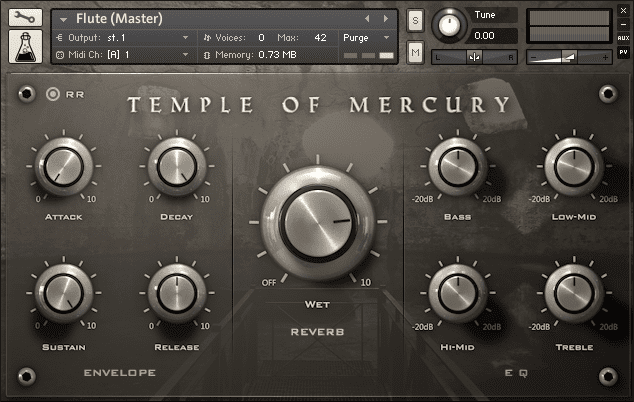
Task: Click the volume slider handle
Action: [x=569, y=57]
